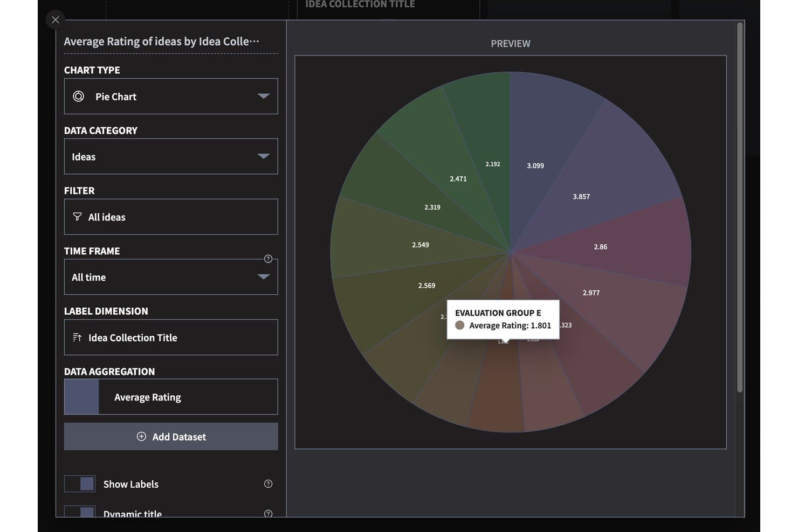798x532 pixels.
Task: Open the Show Labels help icon
Action: click(268, 484)
